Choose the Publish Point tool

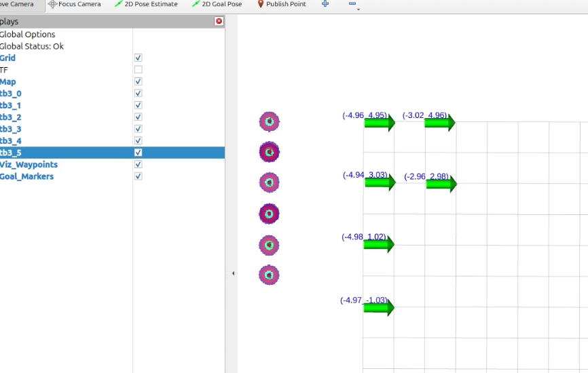281,4
